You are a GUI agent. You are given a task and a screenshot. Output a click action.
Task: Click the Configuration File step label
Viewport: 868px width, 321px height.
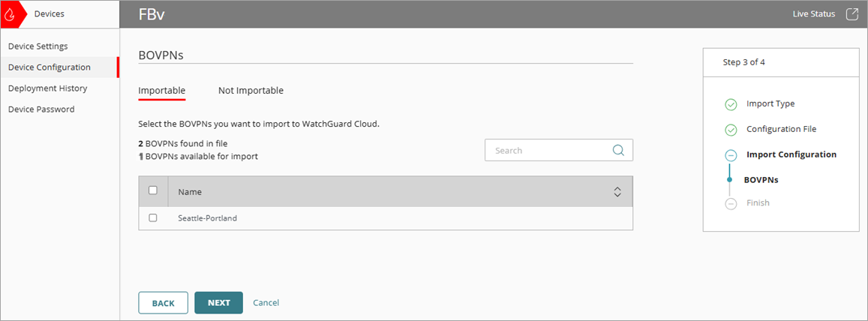coord(781,129)
